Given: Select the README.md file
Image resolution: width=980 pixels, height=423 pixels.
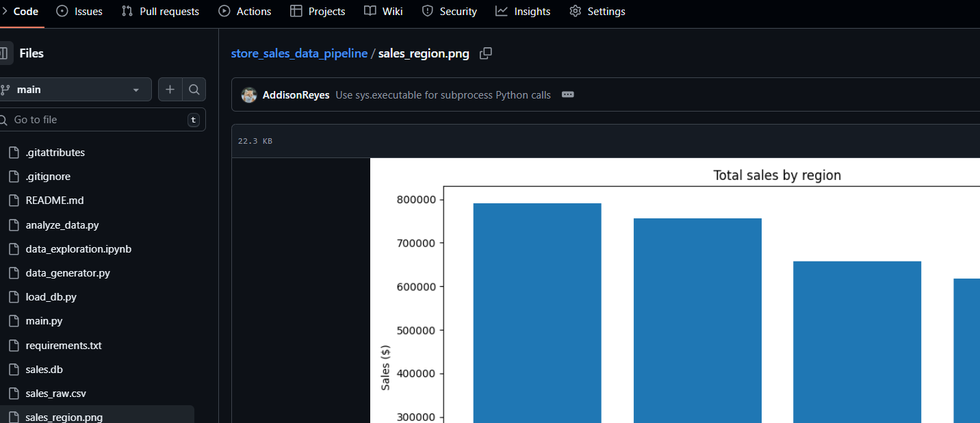Looking at the screenshot, I should pos(55,200).
